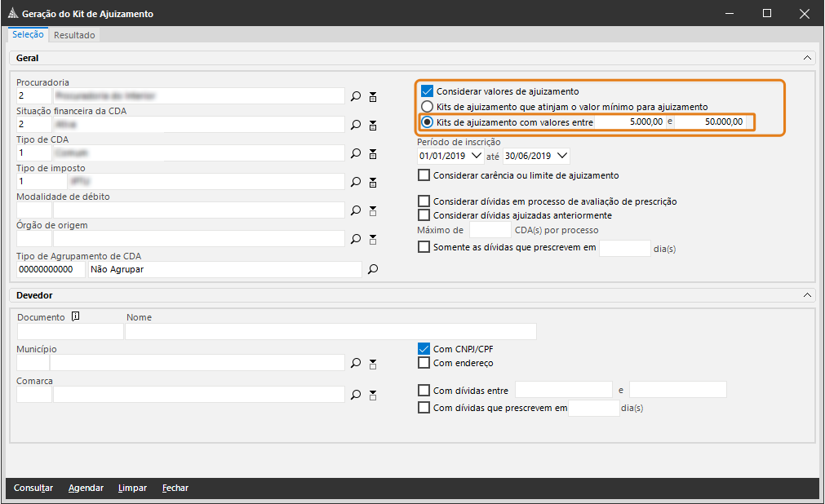Image resolution: width=825 pixels, height=504 pixels.
Task: Switch to the Resultado tab
Action: (x=74, y=35)
